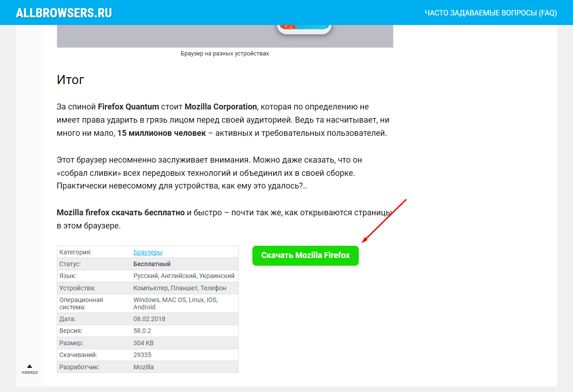Click the size value 304 KB
This screenshot has height=392, width=573.
click(144, 343)
